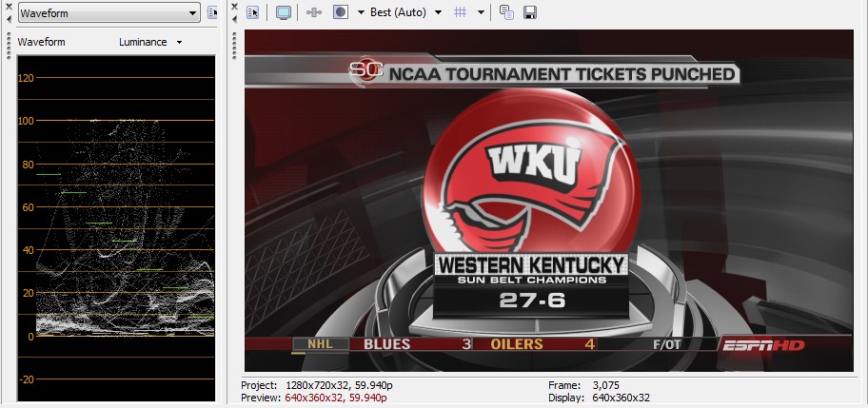Open Video Output FX icon
The image size is (868, 408).
tap(314, 12)
